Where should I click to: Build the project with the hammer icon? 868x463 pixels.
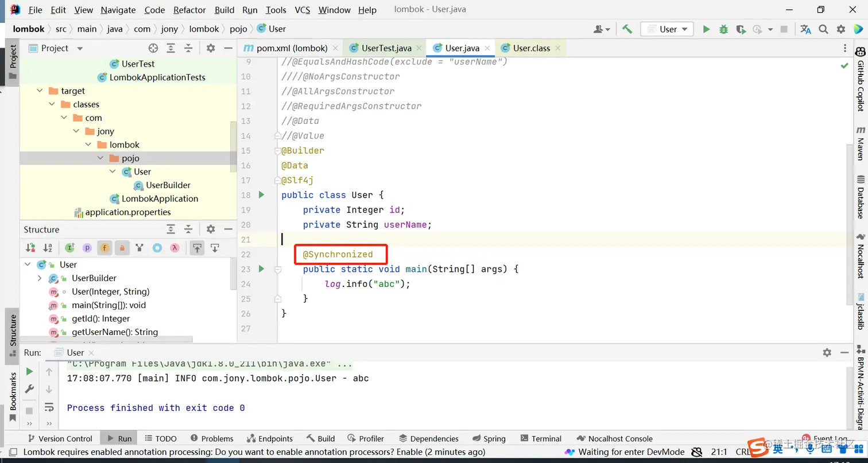coord(627,29)
